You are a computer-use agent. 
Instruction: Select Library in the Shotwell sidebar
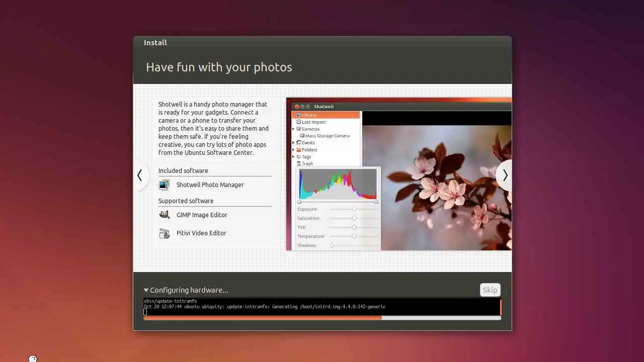pos(326,115)
